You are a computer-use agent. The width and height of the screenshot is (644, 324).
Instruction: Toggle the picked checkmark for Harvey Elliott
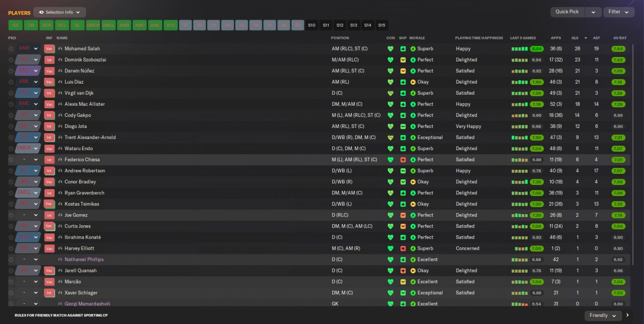click(11, 248)
